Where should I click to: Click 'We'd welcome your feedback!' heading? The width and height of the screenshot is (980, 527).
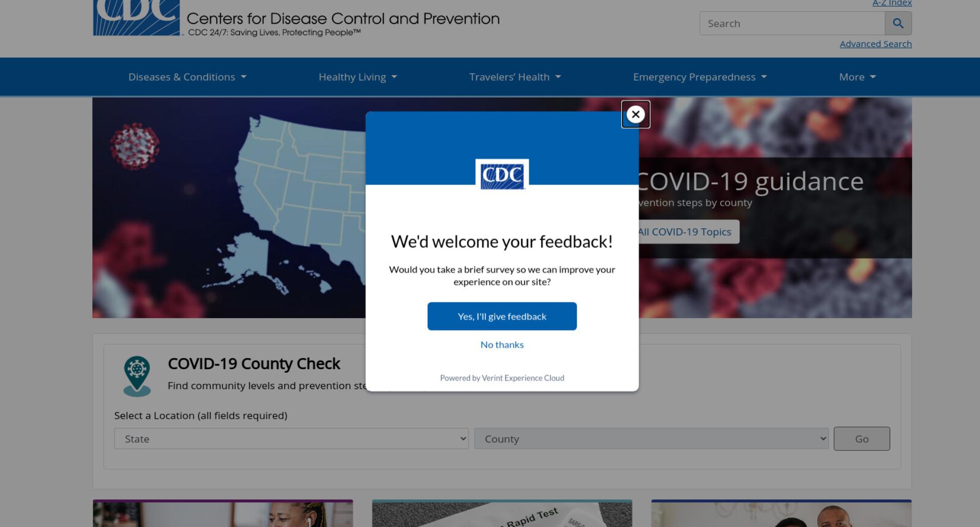(502, 242)
